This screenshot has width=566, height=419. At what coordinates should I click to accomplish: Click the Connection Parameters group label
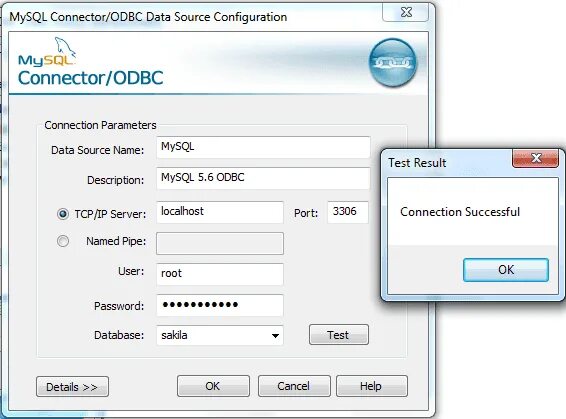100,125
